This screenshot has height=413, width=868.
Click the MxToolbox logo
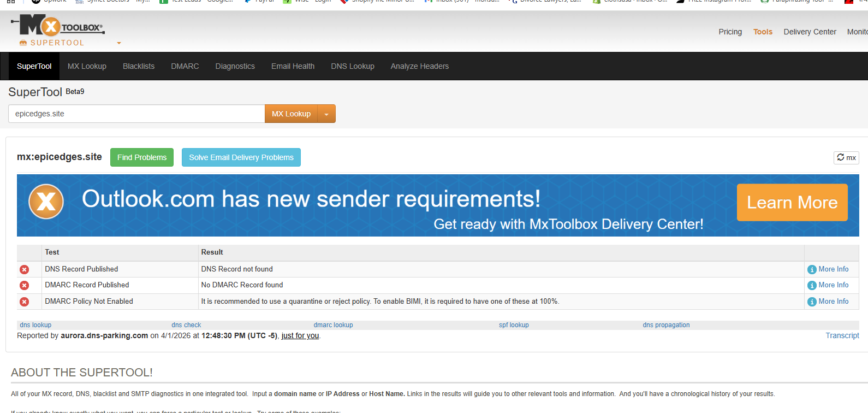(x=57, y=26)
